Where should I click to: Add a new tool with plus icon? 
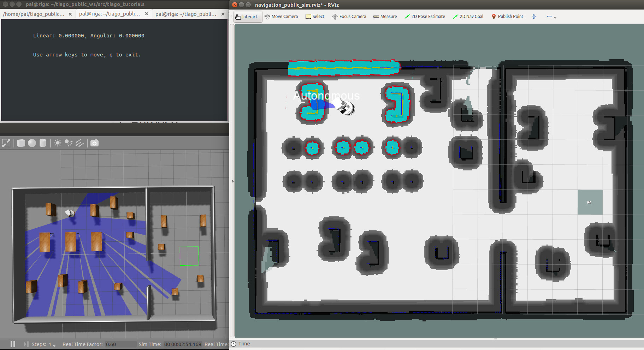point(534,17)
